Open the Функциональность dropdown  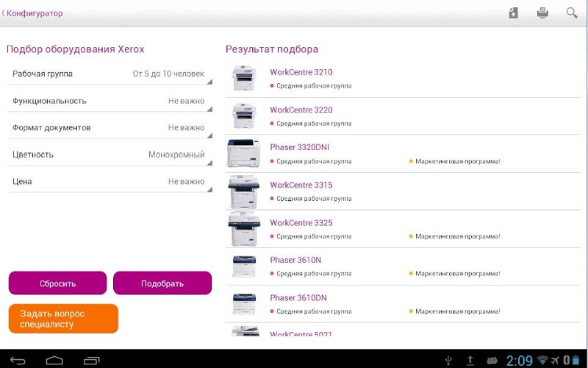[110, 101]
